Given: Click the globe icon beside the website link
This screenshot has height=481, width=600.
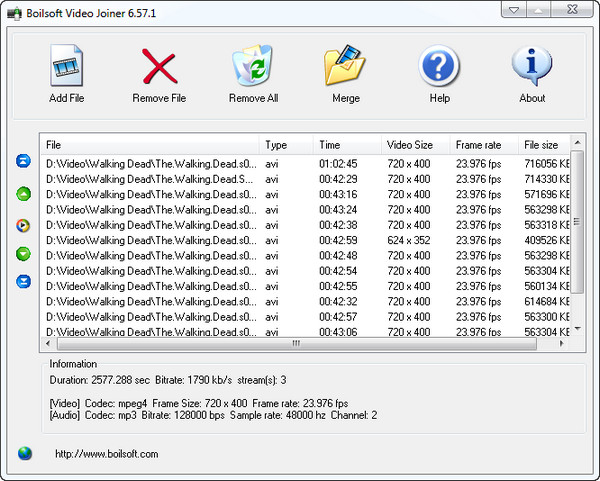Looking at the screenshot, I should coord(25,453).
